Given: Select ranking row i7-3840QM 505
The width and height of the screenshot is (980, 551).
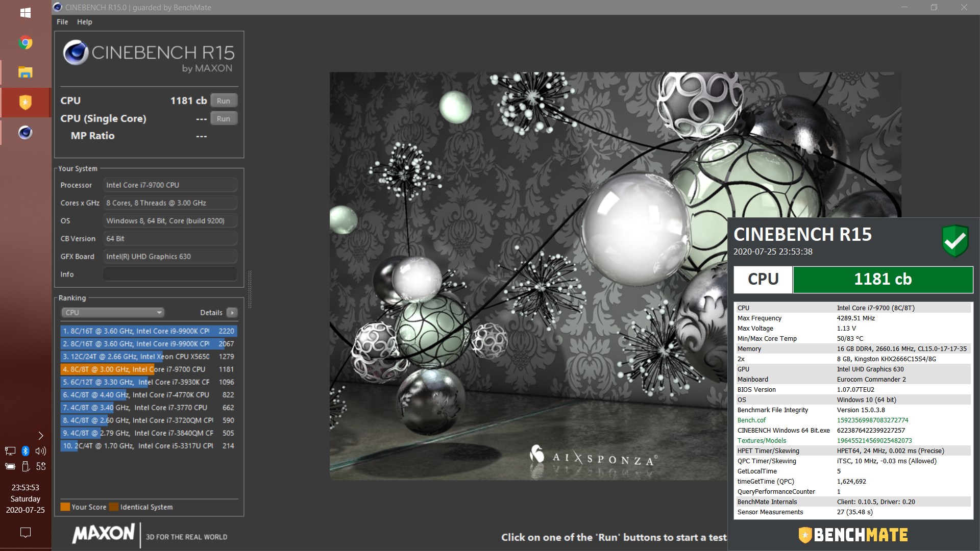Looking at the screenshot, I should (149, 433).
